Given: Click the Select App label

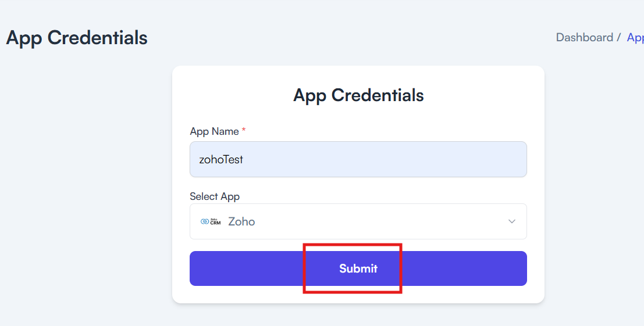Looking at the screenshot, I should pos(215,196).
